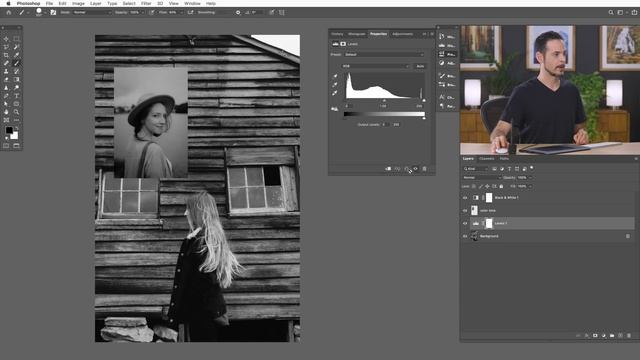Set gray point with Levels eyedropper
This screenshot has height=360, width=640.
(335, 84)
